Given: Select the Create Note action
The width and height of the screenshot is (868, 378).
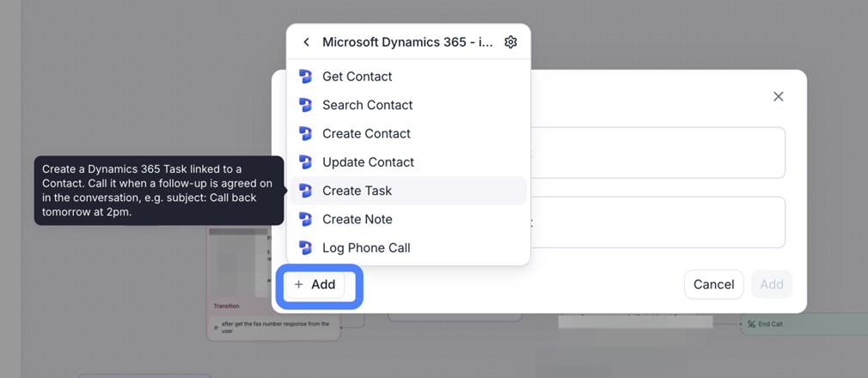Looking at the screenshot, I should coord(408,220).
